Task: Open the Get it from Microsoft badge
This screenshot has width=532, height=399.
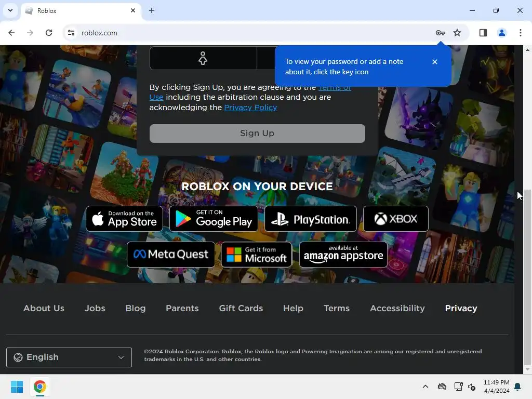Action: click(x=257, y=255)
